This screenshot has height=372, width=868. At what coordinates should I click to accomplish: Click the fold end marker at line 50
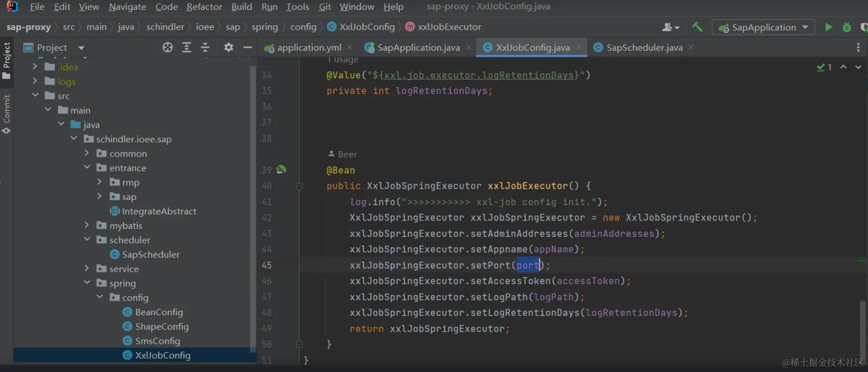coord(299,344)
